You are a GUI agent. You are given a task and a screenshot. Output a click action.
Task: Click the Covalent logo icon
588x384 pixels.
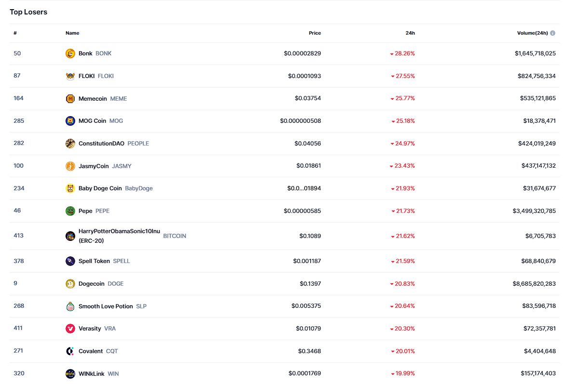coord(70,351)
